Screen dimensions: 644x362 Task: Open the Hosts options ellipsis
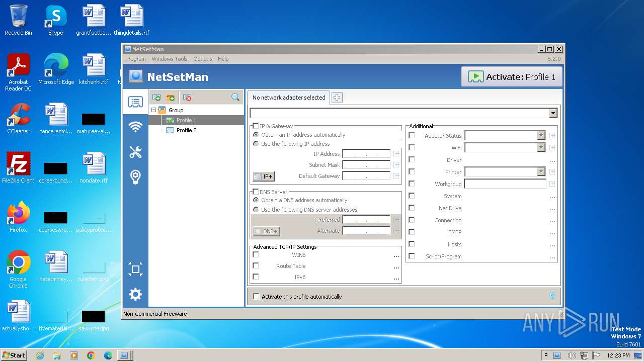(x=552, y=244)
